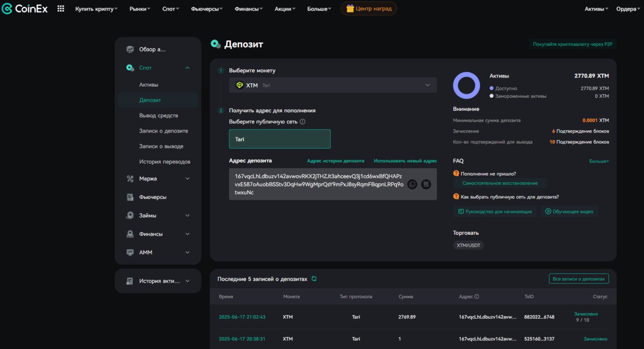Image resolution: width=644 pixels, height=349 pixels.
Task: Click the Спот sidebar icon
Action: (130, 67)
